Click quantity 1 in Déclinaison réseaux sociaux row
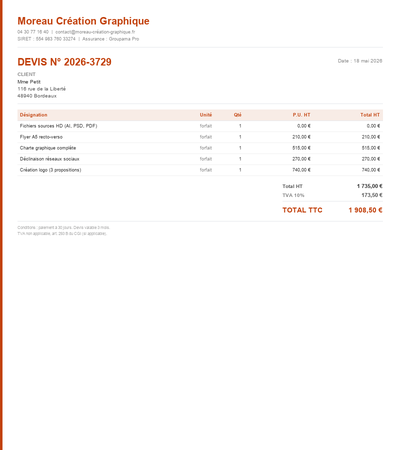400x450 pixels. click(240, 159)
